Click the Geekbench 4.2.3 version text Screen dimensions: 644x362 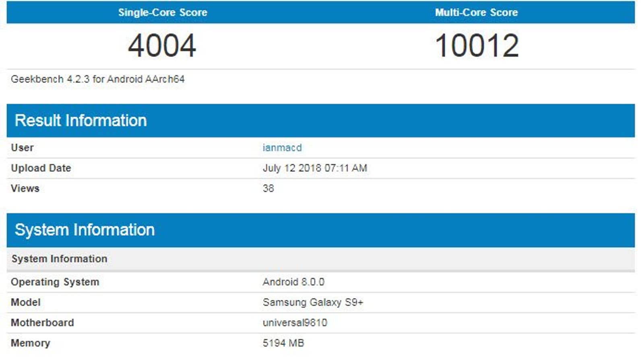97,79
